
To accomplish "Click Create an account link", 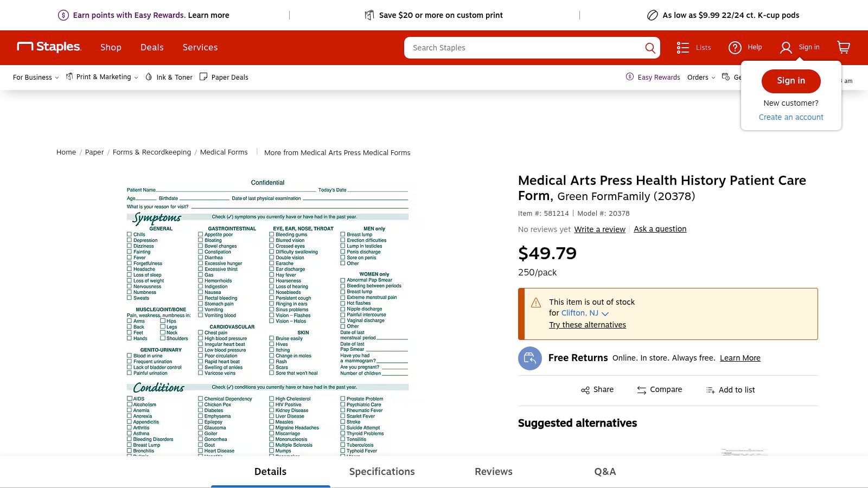I will coord(791,117).
